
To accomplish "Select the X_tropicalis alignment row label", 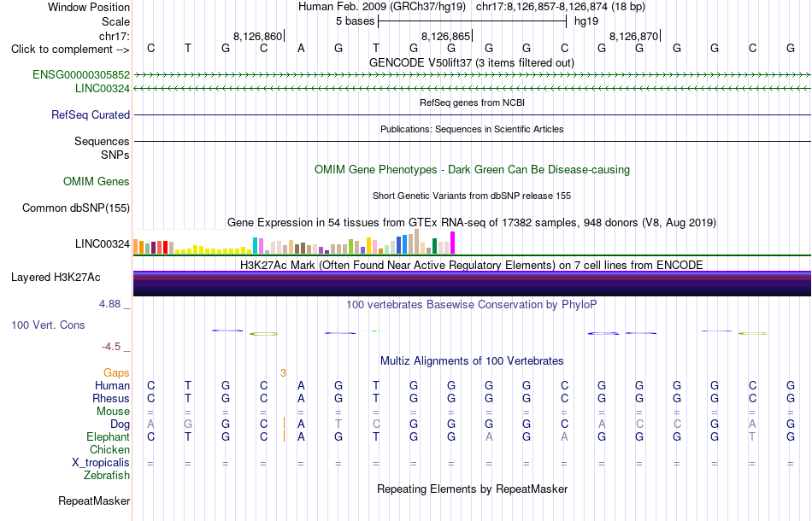I will pos(101,463).
